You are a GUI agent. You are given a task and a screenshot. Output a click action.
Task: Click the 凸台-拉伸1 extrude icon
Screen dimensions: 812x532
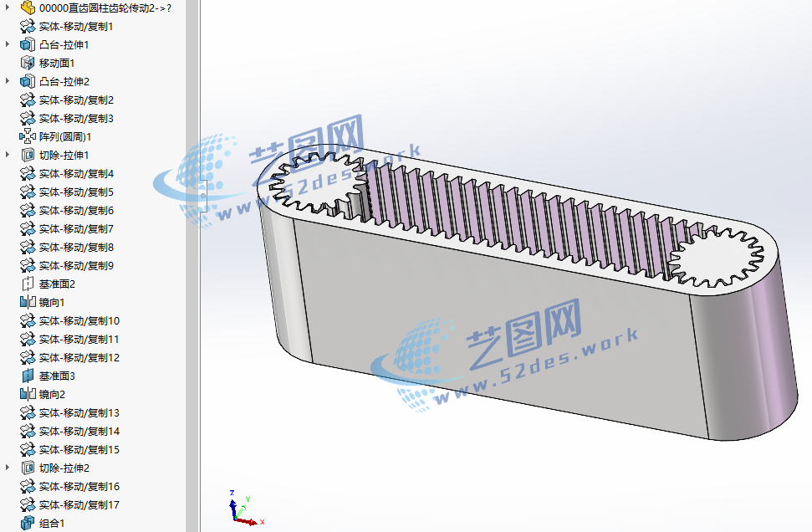[28, 45]
